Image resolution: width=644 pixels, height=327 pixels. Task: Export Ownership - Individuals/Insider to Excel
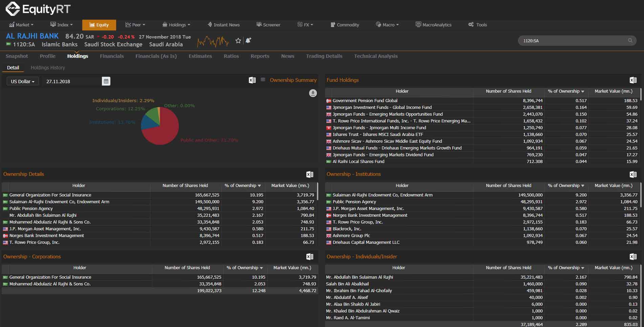(x=633, y=257)
